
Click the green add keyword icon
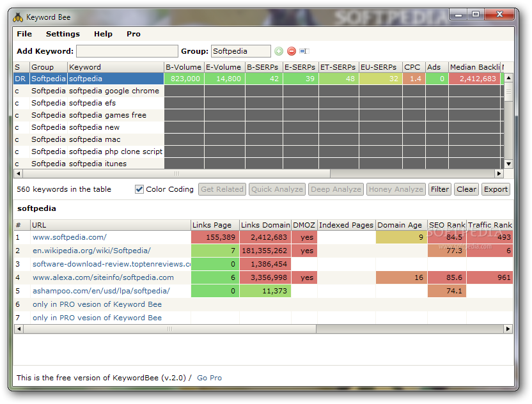click(x=279, y=51)
